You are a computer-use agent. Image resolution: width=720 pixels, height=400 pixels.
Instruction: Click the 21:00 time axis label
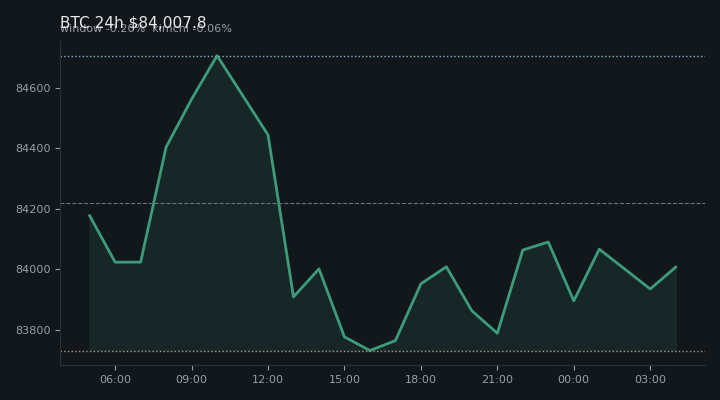point(497,379)
